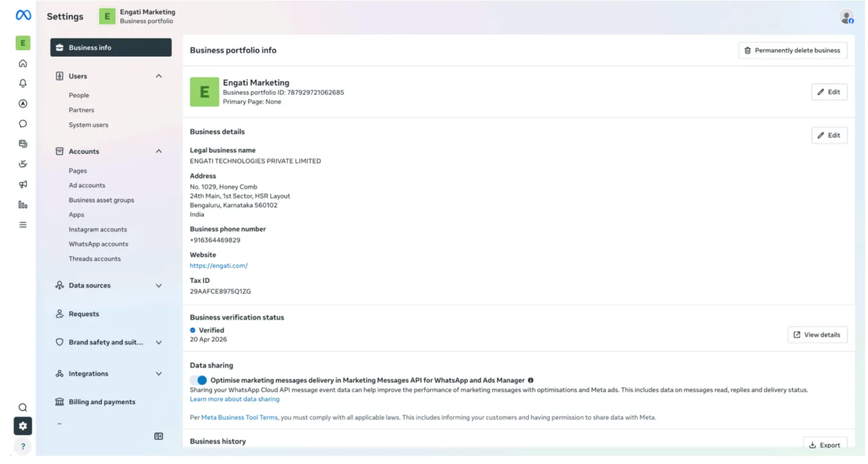Expand Brand safety and suitability section

[159, 343]
